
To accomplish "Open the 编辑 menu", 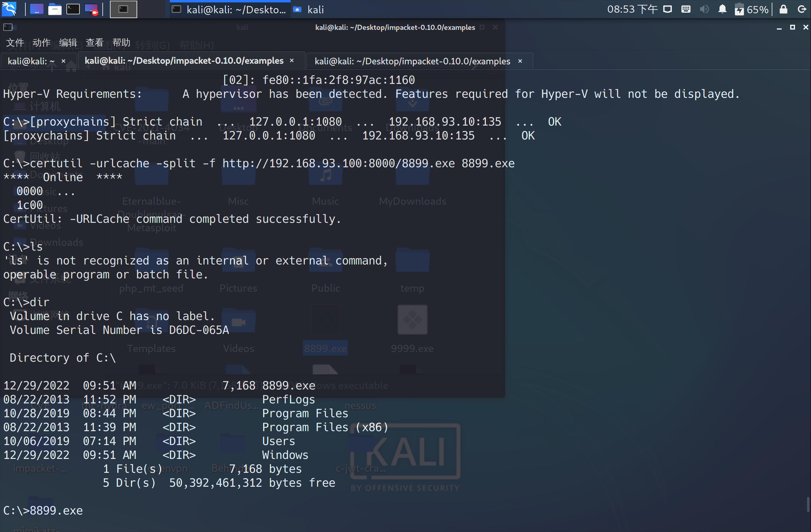I will point(68,43).
